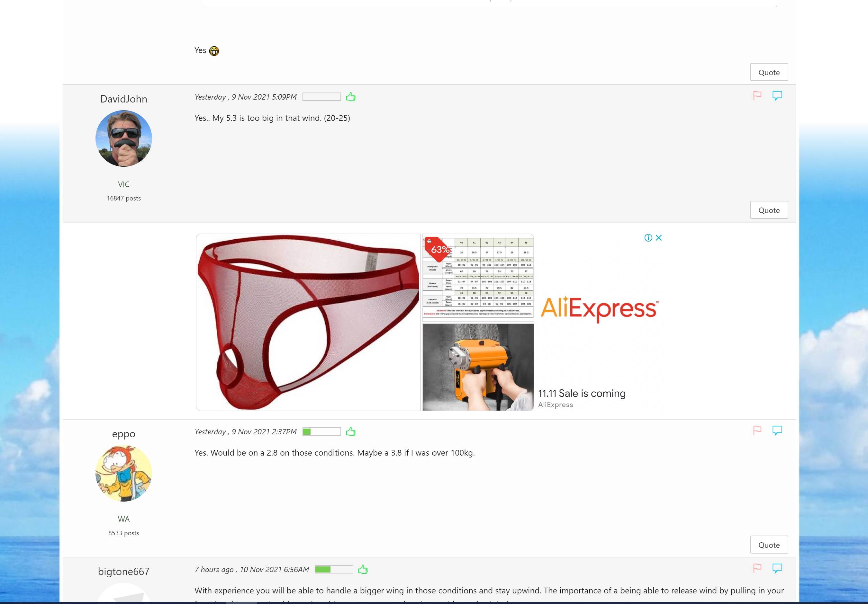868x604 pixels.
Task: View bigtone667's profile link
Action: coord(124,572)
